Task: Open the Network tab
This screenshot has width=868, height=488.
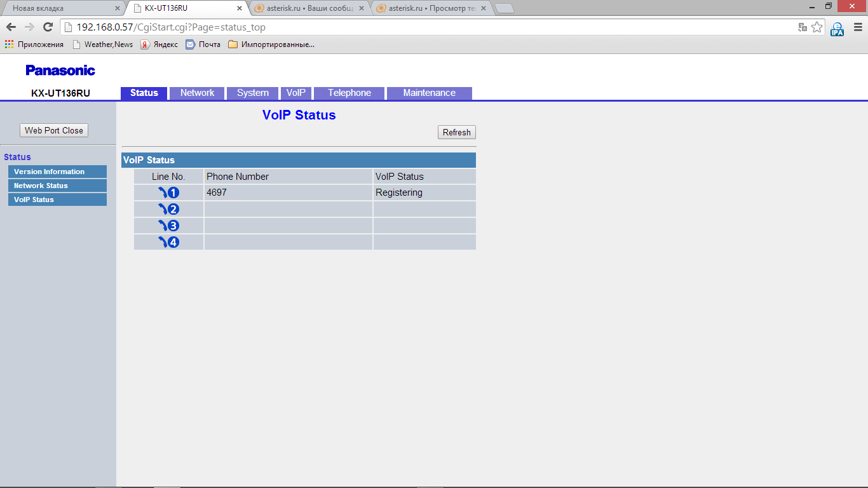Action: pyautogui.click(x=197, y=93)
